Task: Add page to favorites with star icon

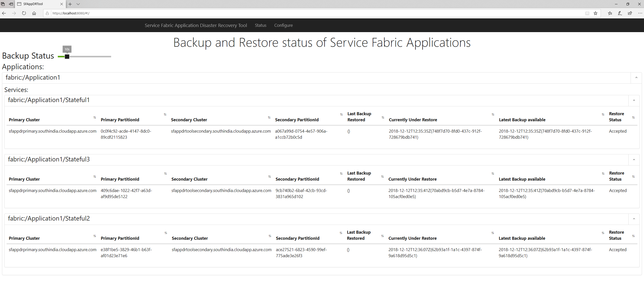Action: 596,13
